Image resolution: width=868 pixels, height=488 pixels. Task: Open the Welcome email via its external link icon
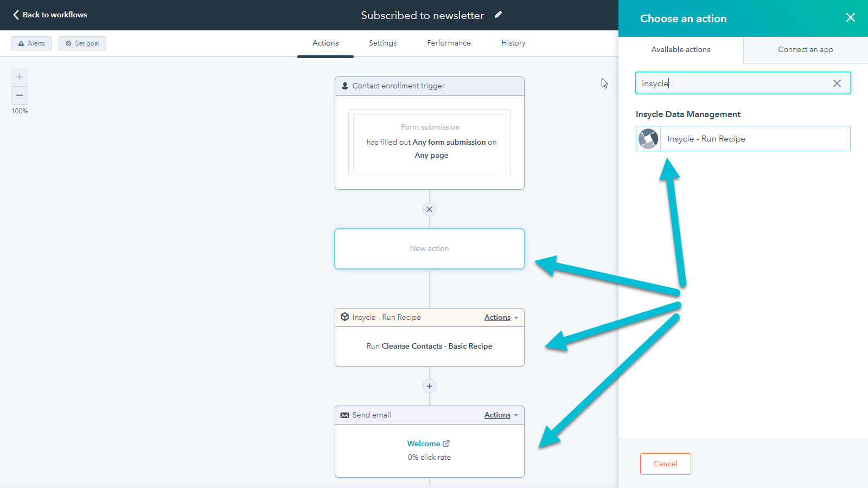pyautogui.click(x=446, y=443)
